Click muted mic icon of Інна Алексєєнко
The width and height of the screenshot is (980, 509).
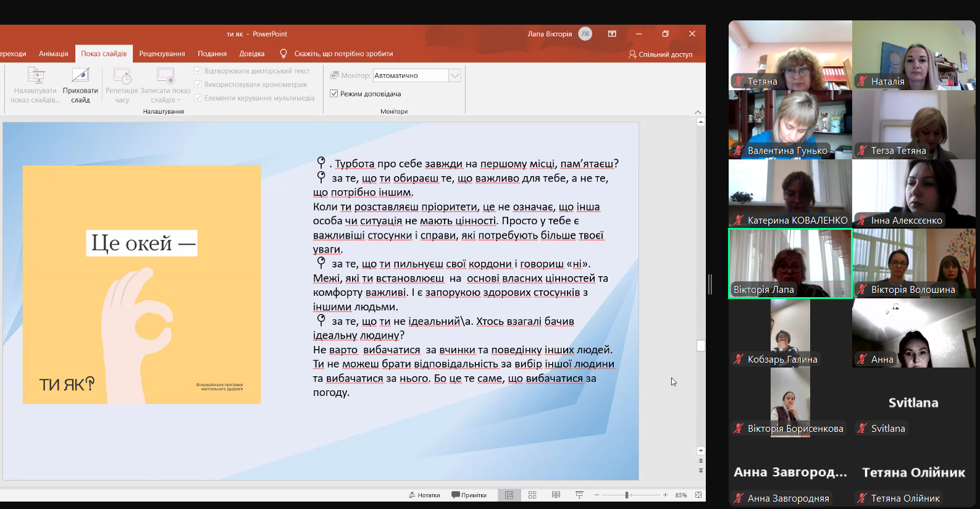click(x=862, y=220)
